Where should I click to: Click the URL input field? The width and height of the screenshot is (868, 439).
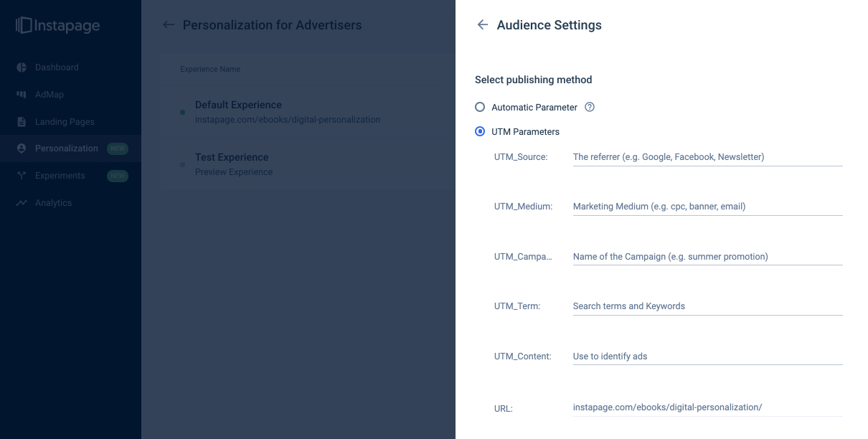(707, 407)
